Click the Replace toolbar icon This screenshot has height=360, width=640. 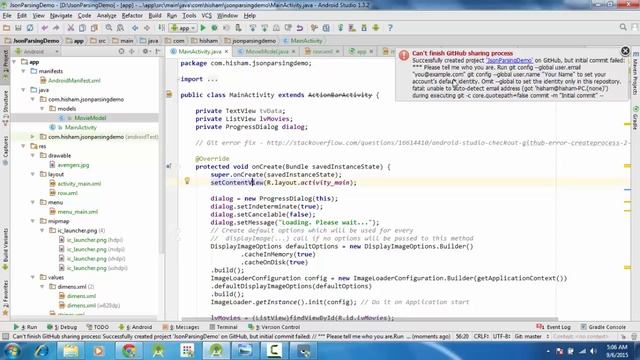coord(120,28)
